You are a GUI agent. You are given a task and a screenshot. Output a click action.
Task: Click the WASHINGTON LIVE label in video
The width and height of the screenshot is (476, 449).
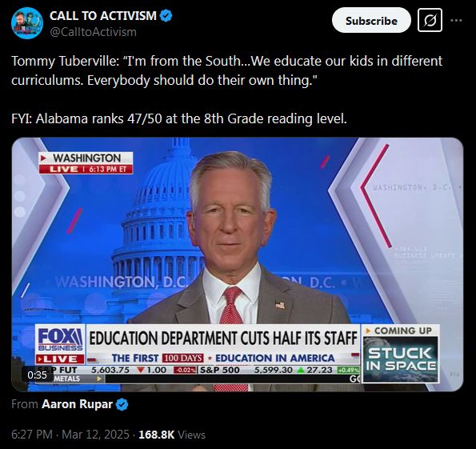coord(86,162)
